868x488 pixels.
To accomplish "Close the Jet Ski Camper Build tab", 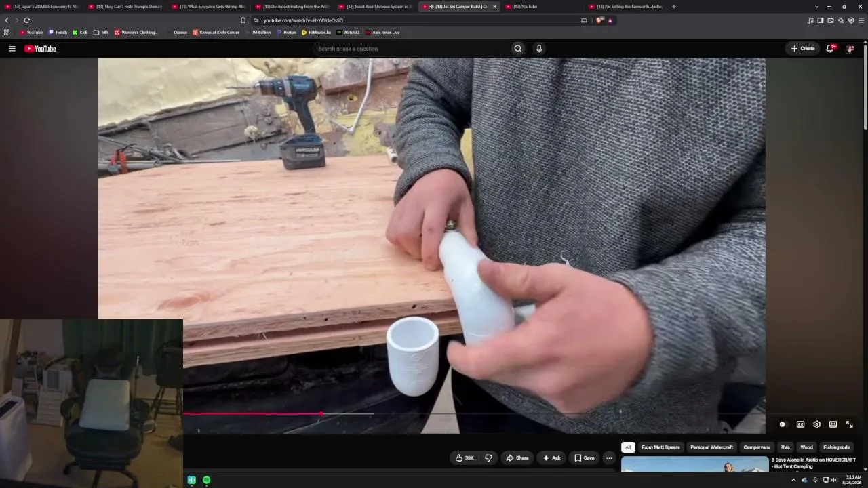I will 494,7.
